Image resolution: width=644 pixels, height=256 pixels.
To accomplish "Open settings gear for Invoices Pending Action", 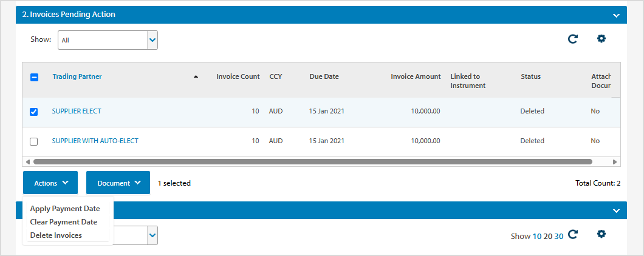I will pyautogui.click(x=601, y=39).
